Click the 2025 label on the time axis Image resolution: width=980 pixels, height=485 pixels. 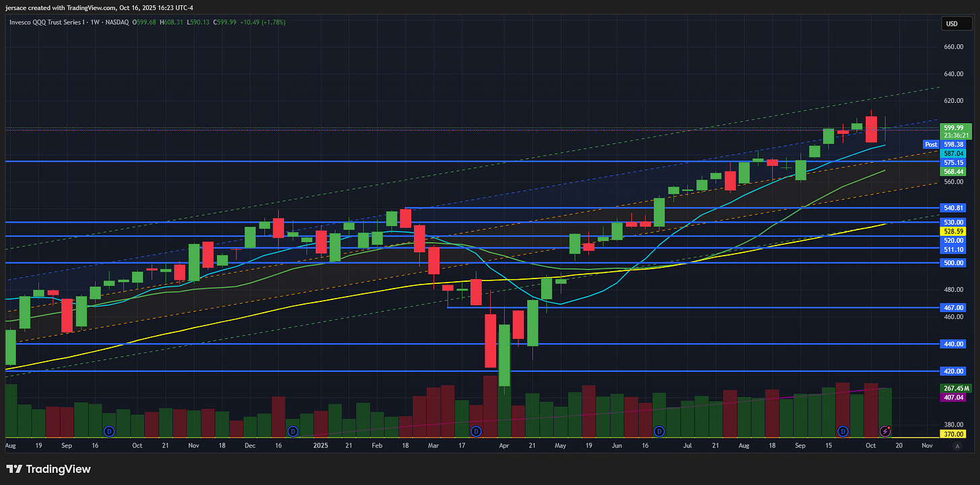tap(320, 445)
